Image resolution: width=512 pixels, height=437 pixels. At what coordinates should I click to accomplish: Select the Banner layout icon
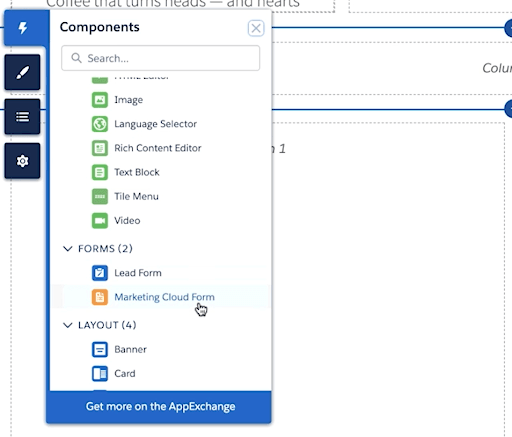pos(100,350)
